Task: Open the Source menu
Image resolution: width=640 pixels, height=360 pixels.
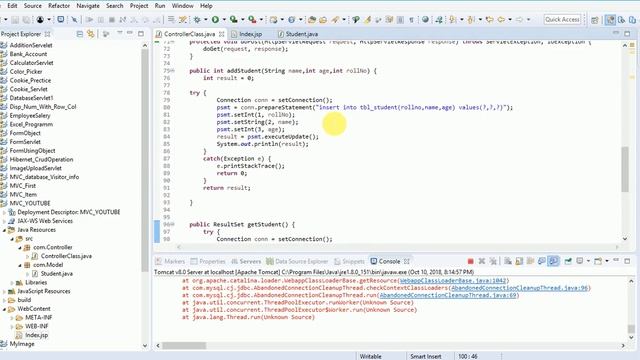Action: (33, 6)
